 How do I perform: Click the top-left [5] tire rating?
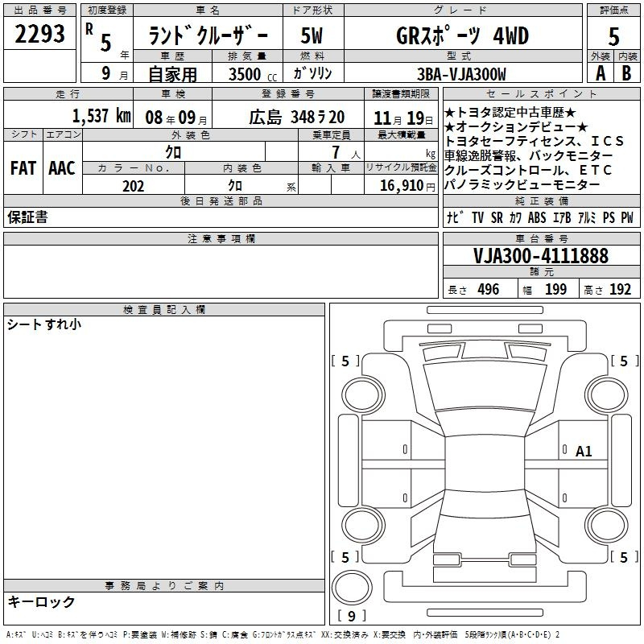pos(345,361)
